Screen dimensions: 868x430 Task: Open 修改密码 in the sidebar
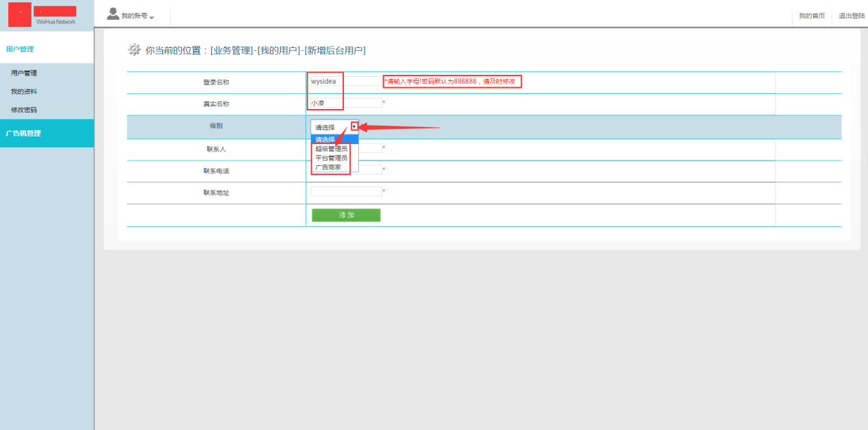point(24,110)
